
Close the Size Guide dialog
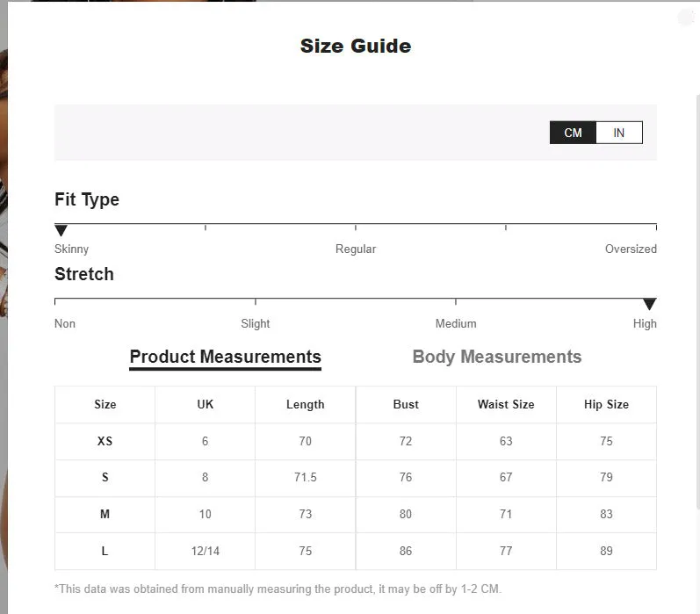685,18
